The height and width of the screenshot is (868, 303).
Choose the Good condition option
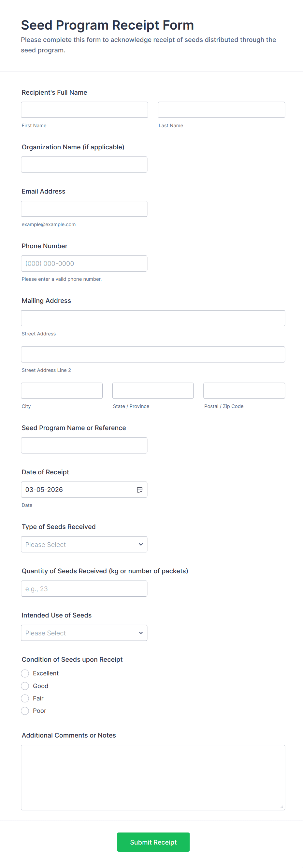coord(25,686)
